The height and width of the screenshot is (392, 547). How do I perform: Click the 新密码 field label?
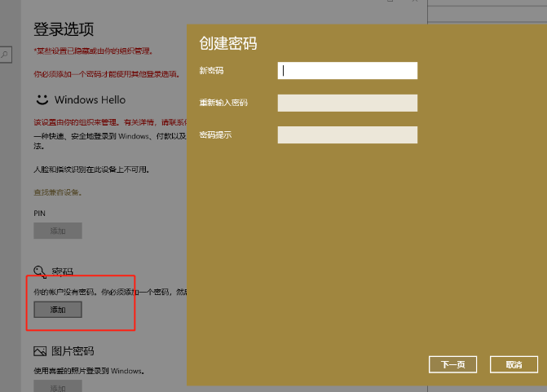(x=211, y=71)
